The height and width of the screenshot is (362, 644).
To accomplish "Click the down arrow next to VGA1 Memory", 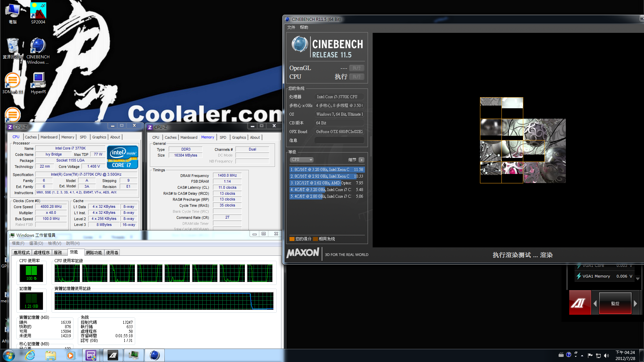I will click(x=638, y=279).
